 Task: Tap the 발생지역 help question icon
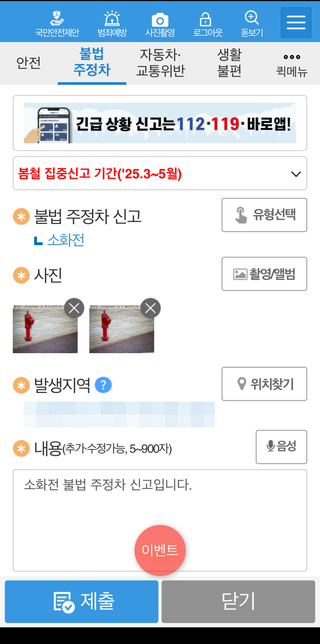point(103,385)
